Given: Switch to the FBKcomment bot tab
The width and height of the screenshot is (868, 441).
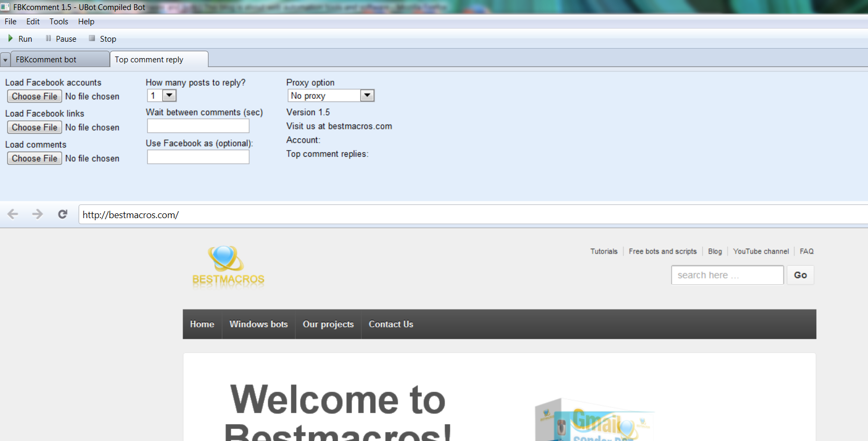Looking at the screenshot, I should point(46,60).
